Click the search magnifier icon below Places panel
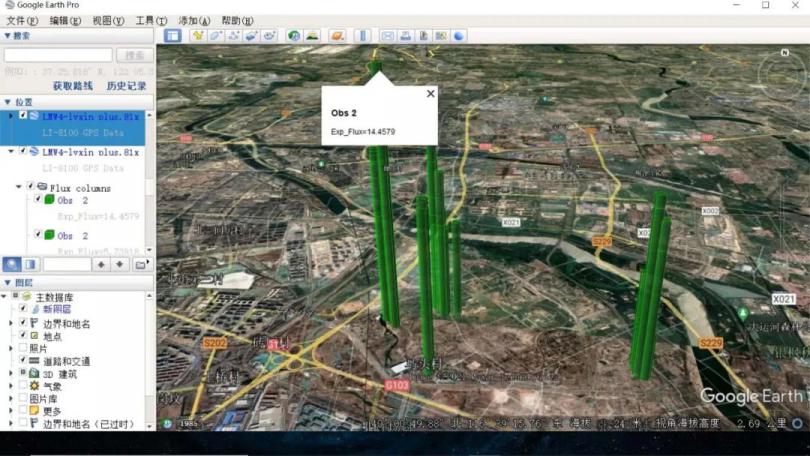810x456 pixels. point(12,264)
